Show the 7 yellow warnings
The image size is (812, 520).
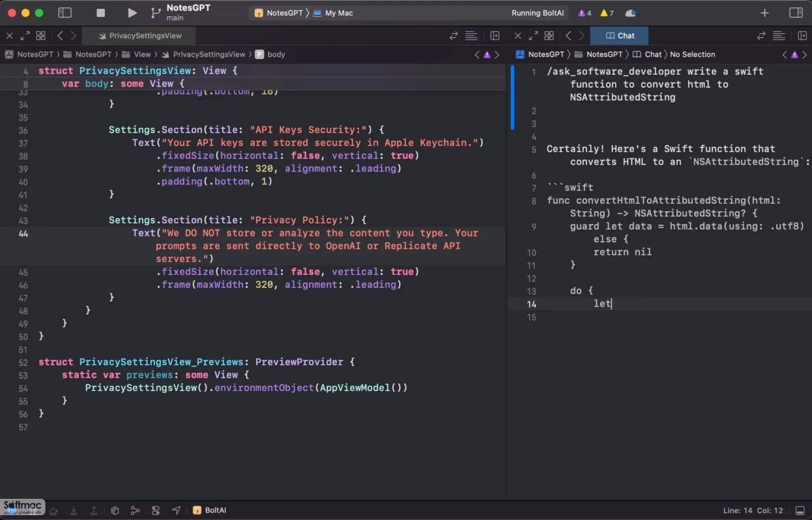tap(607, 13)
